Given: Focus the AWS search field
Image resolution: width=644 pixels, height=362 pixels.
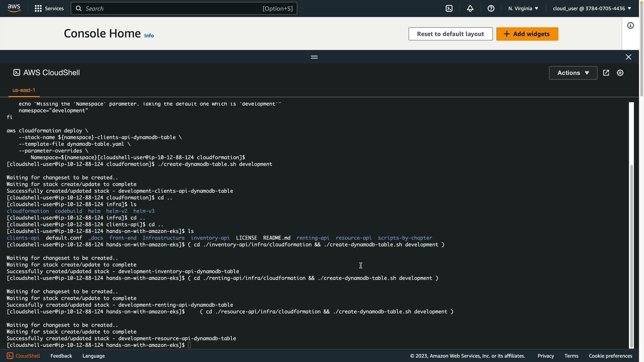Looking at the screenshot, I should (184, 8).
